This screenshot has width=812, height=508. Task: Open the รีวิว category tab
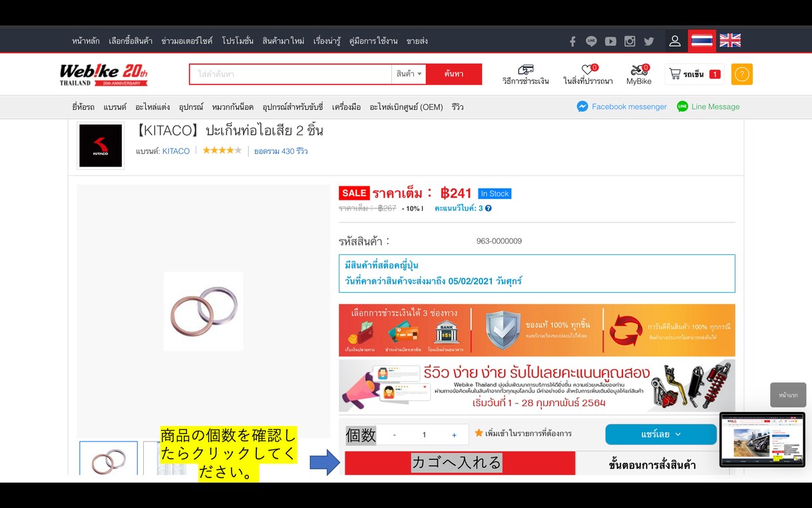(x=457, y=107)
